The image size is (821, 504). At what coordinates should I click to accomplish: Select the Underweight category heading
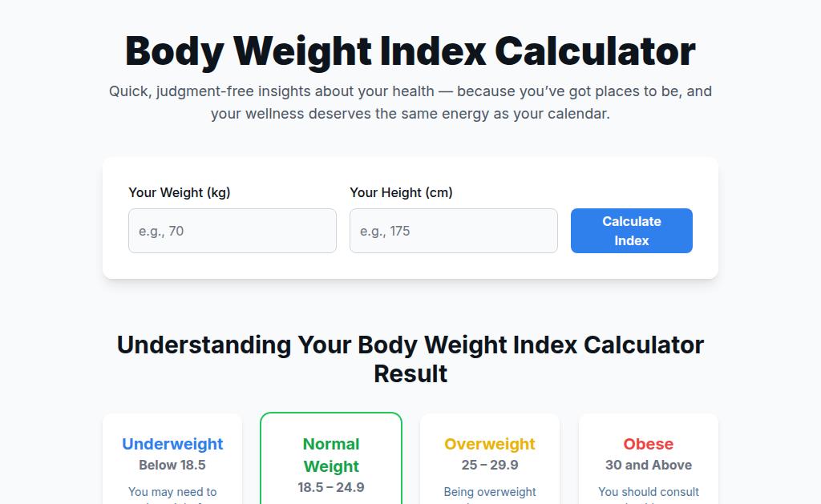pos(172,444)
